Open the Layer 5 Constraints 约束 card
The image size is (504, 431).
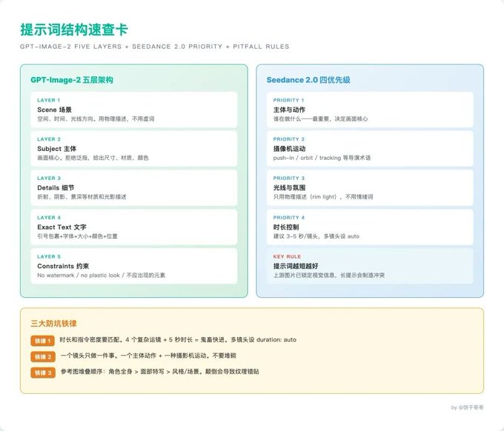click(x=134, y=266)
